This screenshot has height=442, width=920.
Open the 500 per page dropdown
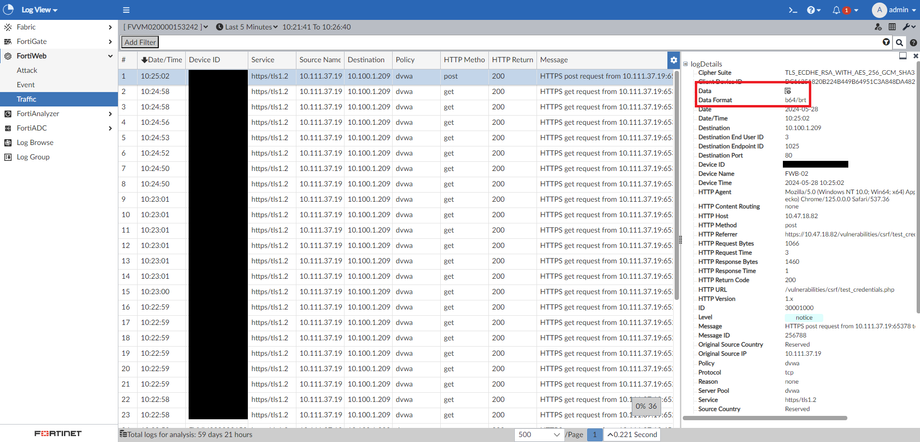pos(539,435)
